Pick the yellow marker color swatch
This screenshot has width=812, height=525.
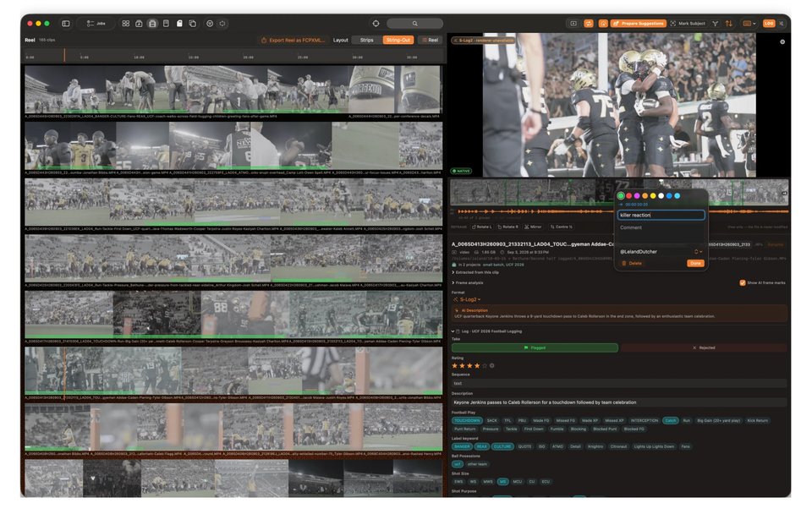(x=653, y=195)
